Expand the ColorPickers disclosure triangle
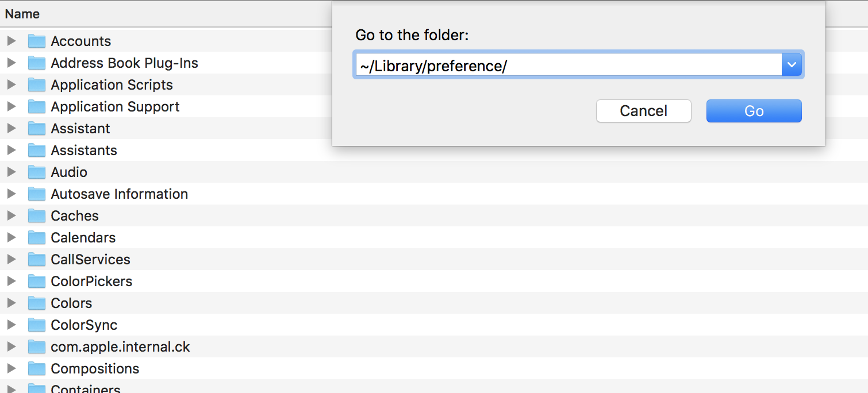868x393 pixels. [11, 282]
